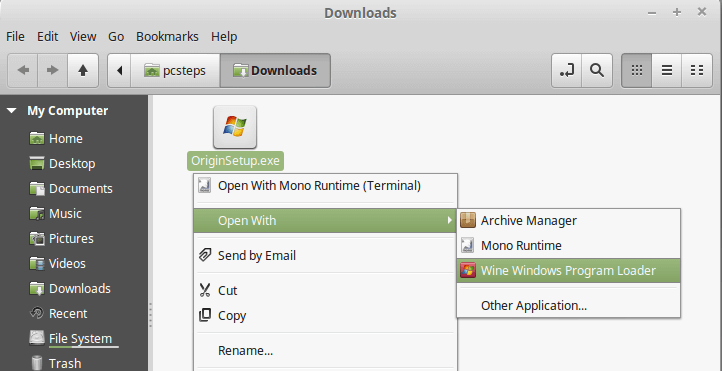722x371 pixels.
Task: Open Videos in the sidebar
Action: click(x=58, y=263)
